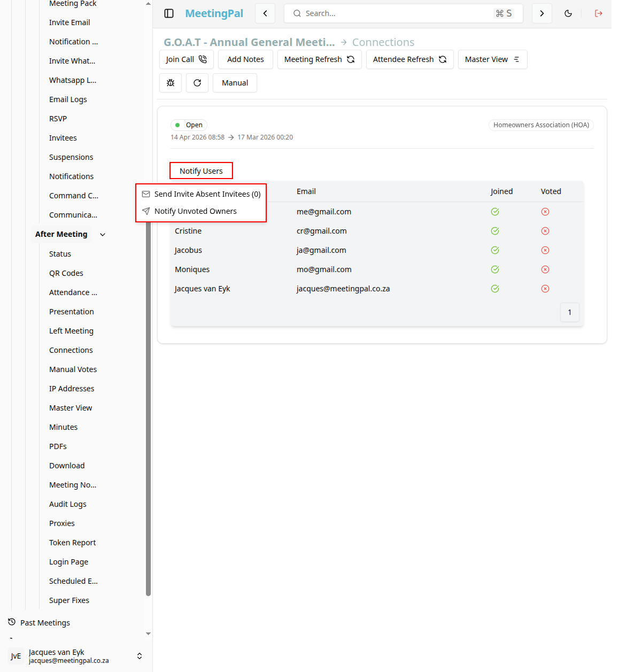
Task: Click the joined checkmark for Jacques van Eyk
Action: [495, 289]
